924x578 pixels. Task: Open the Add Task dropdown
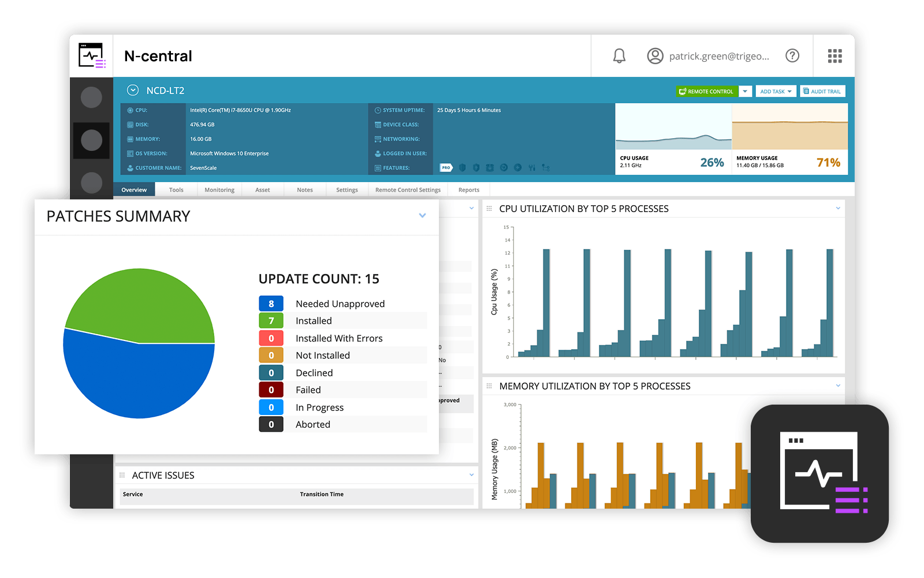tap(776, 91)
